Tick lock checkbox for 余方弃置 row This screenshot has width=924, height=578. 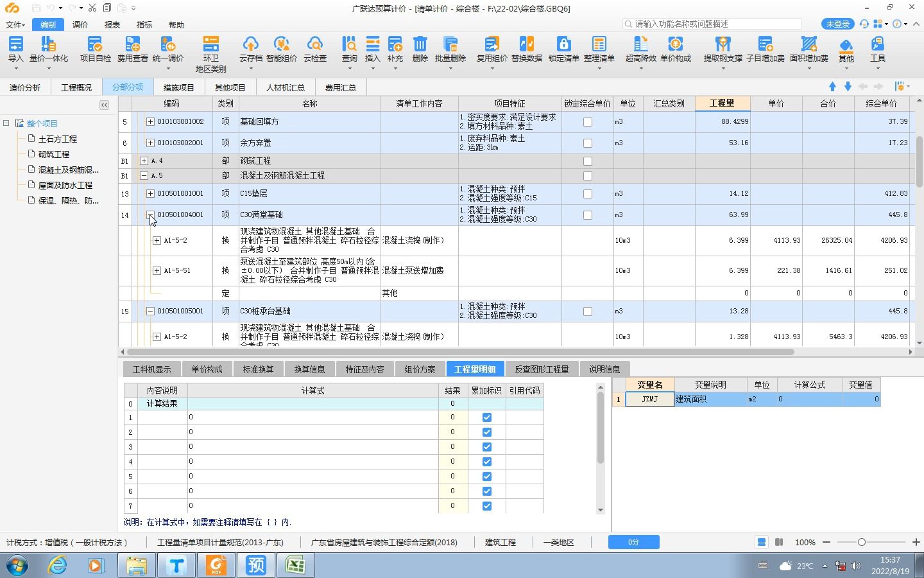[x=587, y=143]
